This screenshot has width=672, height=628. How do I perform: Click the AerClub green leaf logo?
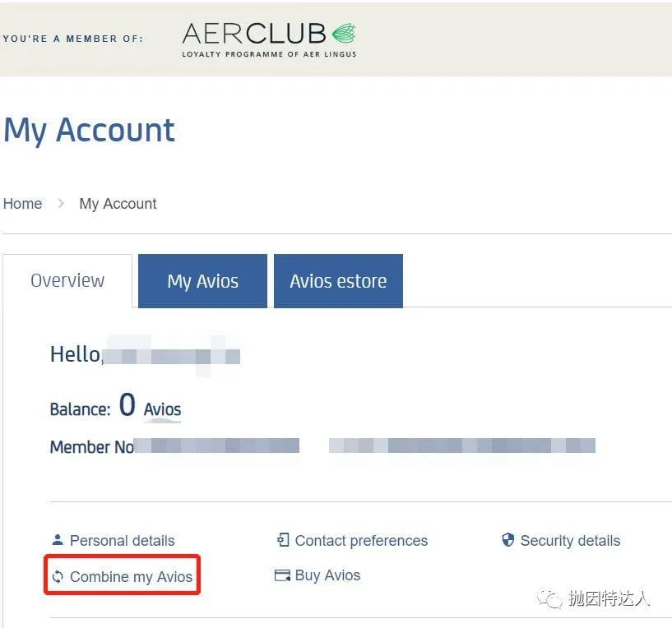[344, 33]
